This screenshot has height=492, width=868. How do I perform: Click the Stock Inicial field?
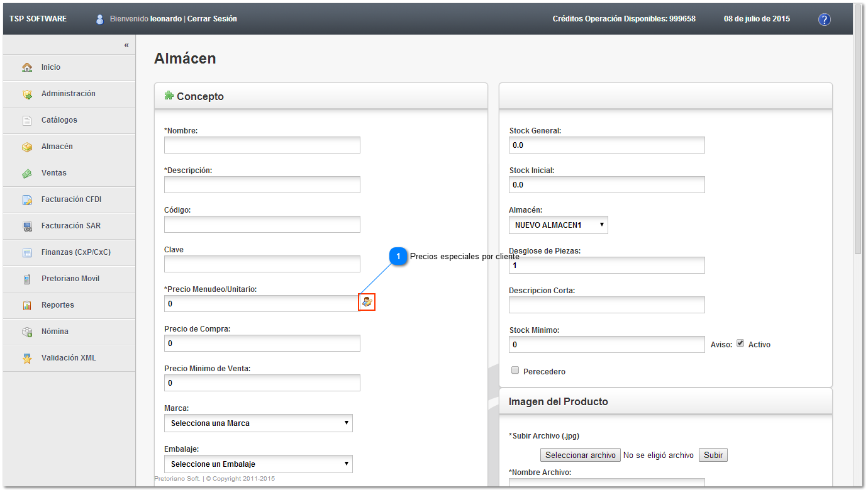click(x=607, y=185)
